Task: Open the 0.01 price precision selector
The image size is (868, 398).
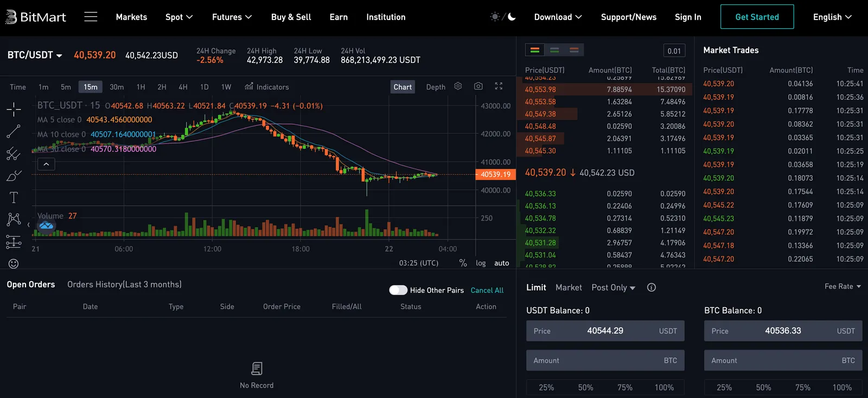Action: [674, 50]
